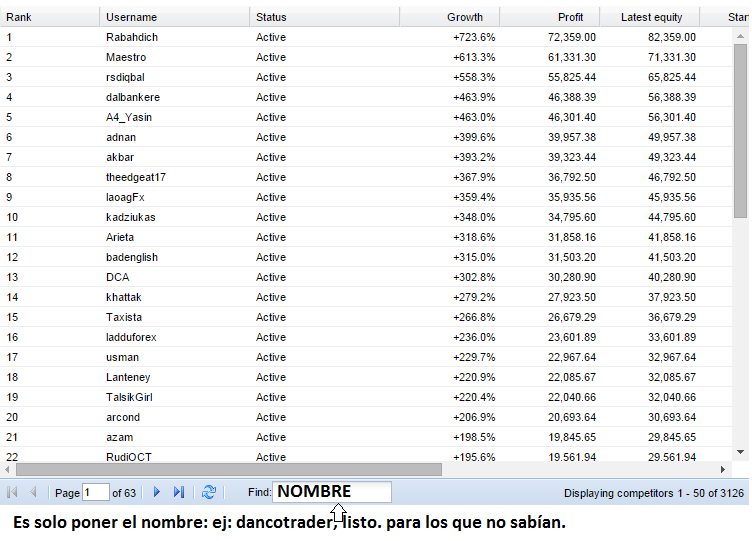
Task: Click the previous page arrow icon
Action: (x=34, y=492)
